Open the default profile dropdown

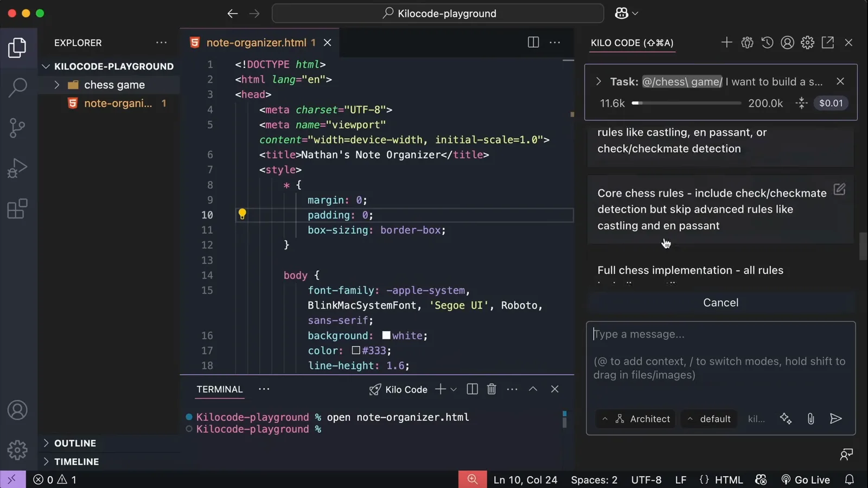tap(709, 419)
